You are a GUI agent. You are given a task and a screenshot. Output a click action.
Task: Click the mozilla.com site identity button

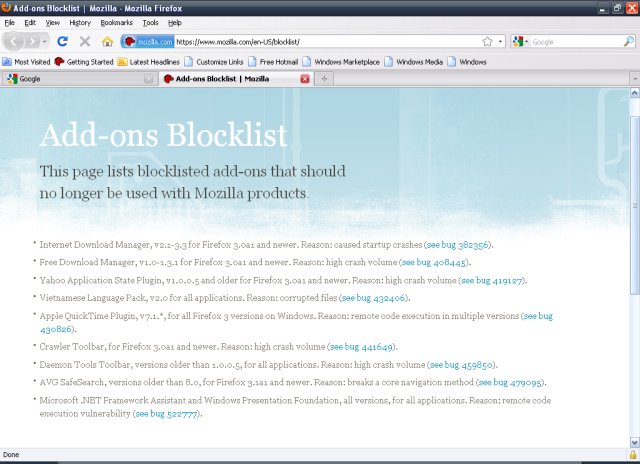pyautogui.click(x=148, y=42)
